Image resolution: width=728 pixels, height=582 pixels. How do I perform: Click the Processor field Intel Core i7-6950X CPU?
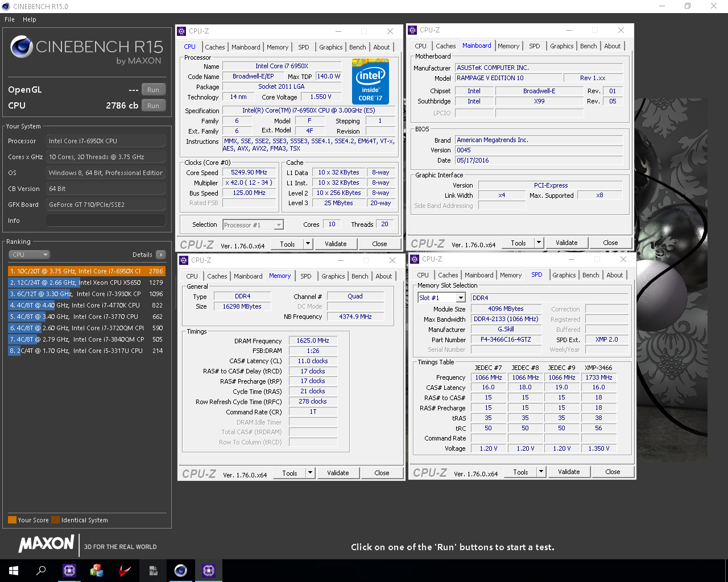pyautogui.click(x=106, y=141)
